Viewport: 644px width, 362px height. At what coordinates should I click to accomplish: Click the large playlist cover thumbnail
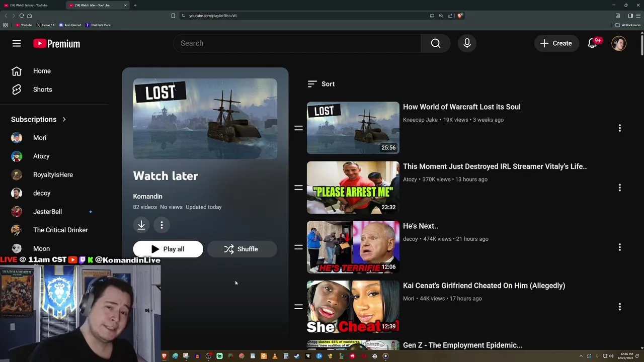pos(205,119)
